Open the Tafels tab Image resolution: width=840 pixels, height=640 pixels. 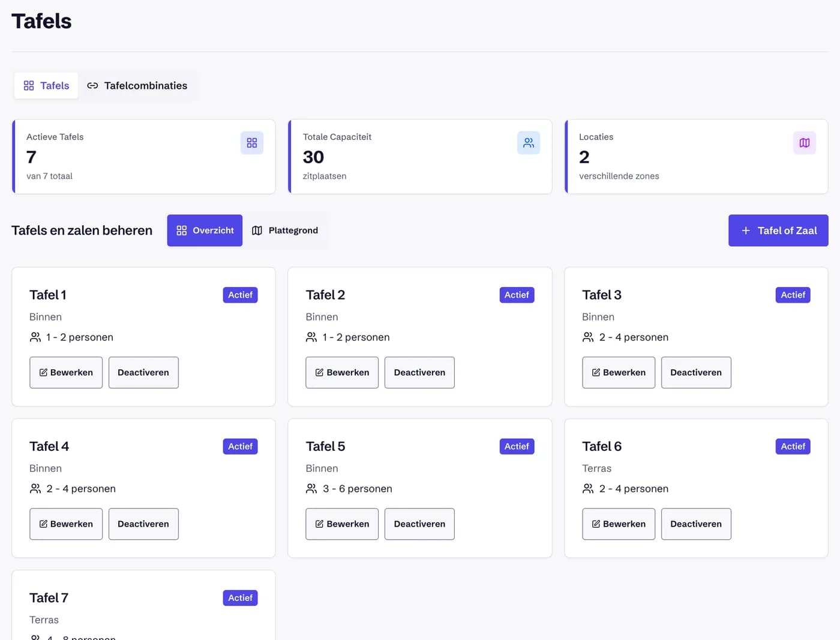[46, 86]
